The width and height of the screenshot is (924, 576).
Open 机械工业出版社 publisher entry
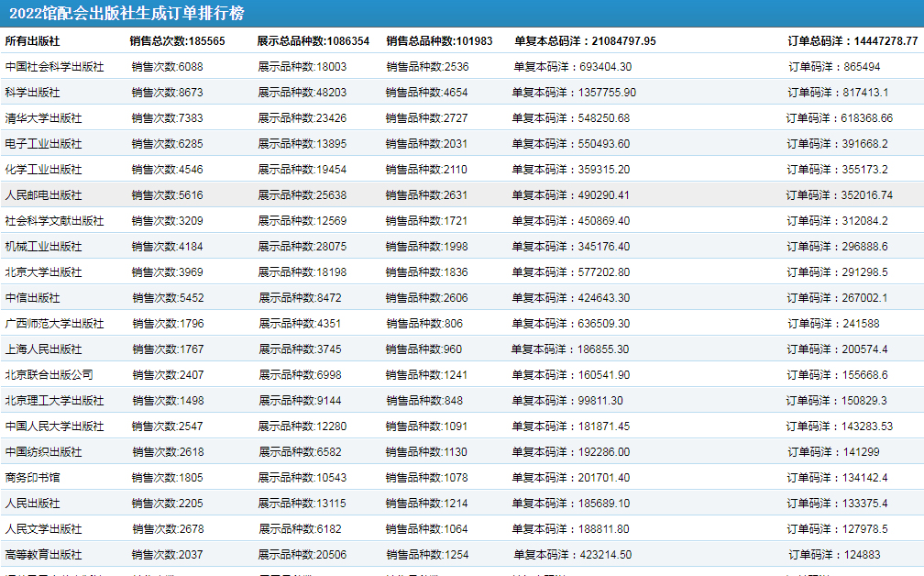tap(43, 247)
